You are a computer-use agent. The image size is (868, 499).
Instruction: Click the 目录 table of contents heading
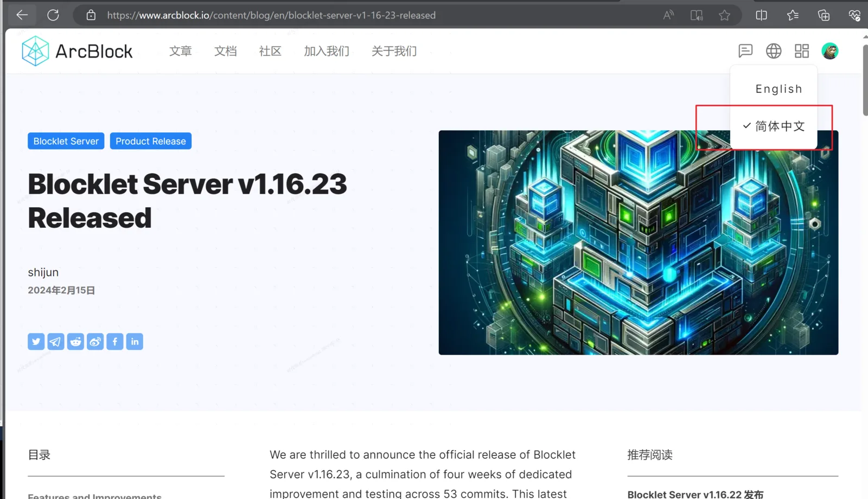point(39,455)
